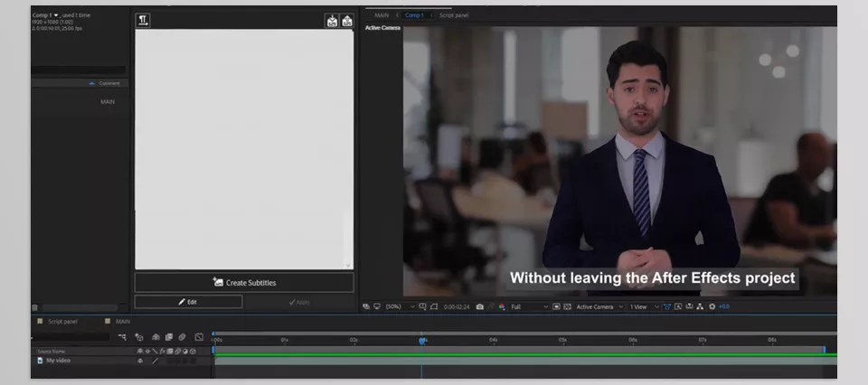The width and height of the screenshot is (868, 385).
Task: Toggle hide shy layers icon in timeline
Action: [x=156, y=337]
